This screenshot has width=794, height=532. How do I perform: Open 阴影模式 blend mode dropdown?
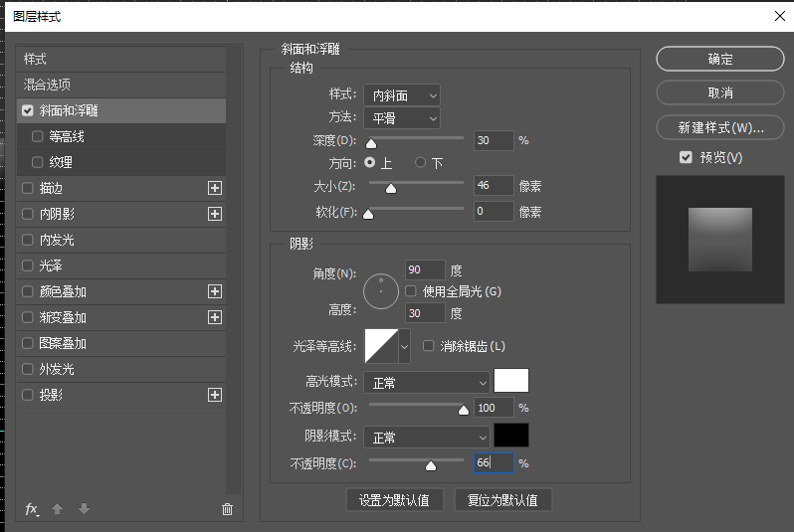point(427,437)
